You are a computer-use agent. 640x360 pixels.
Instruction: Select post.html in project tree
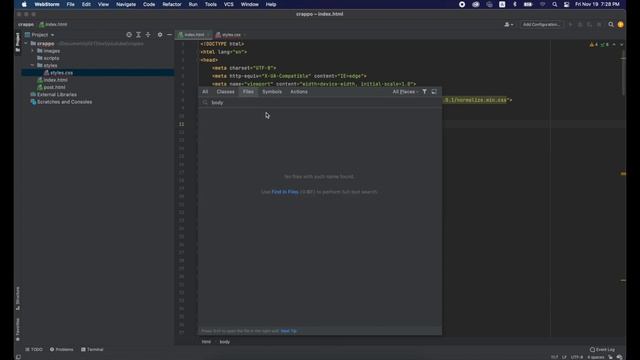pyautogui.click(x=51, y=87)
